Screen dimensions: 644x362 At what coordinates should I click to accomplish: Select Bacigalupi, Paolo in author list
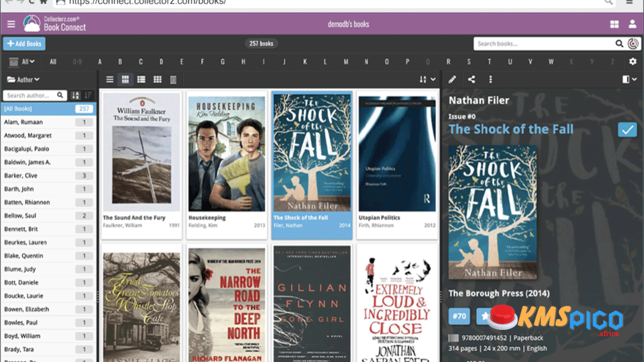click(48, 149)
